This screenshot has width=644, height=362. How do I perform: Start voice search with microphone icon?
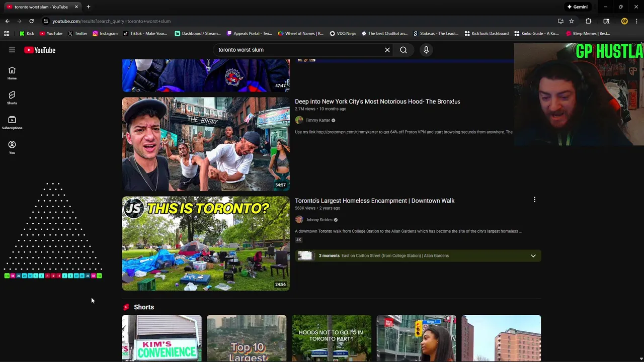[426, 50]
